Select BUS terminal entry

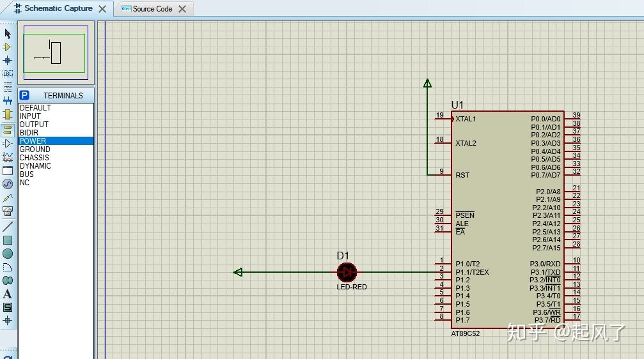(x=56, y=174)
